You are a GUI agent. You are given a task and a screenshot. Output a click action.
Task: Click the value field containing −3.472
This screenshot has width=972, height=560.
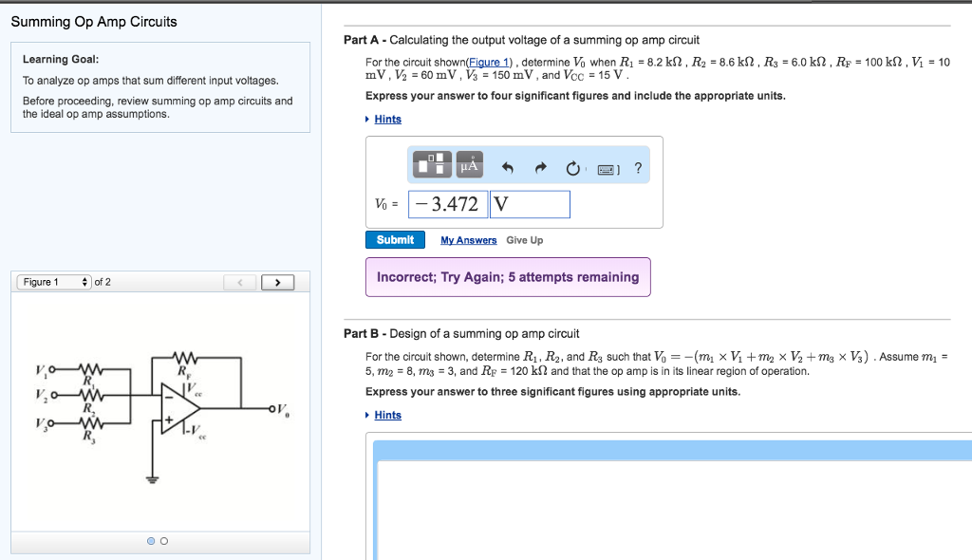pyautogui.click(x=448, y=204)
